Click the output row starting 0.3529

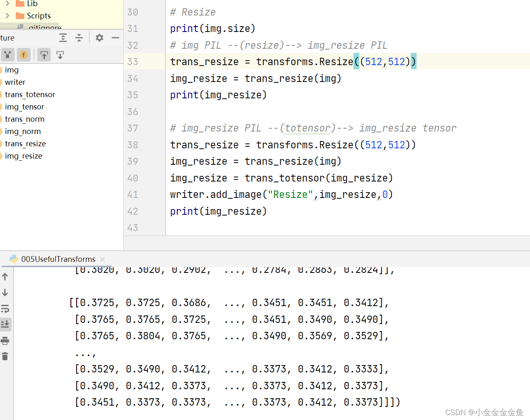click(x=232, y=369)
